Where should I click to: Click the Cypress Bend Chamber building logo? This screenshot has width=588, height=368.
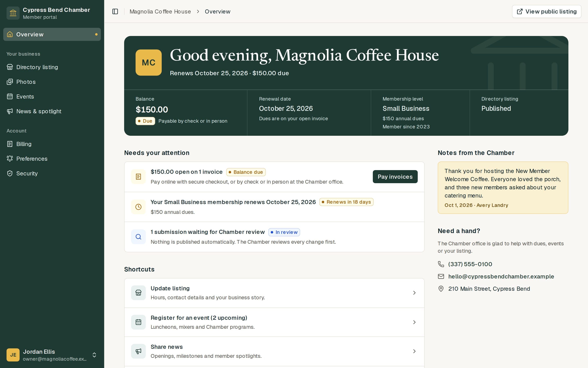[13, 13]
